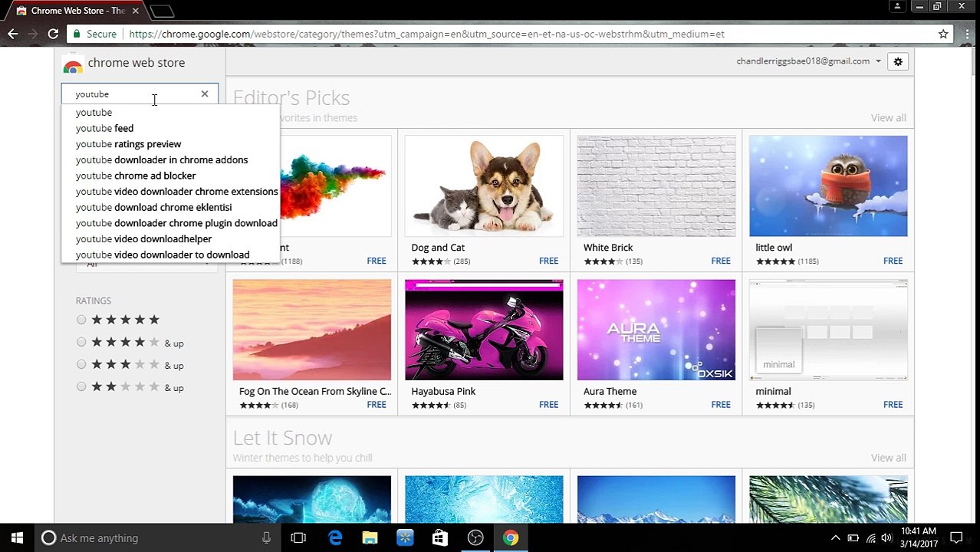Go back using browser back arrow
The height and width of the screenshot is (552, 980).
click(x=13, y=34)
